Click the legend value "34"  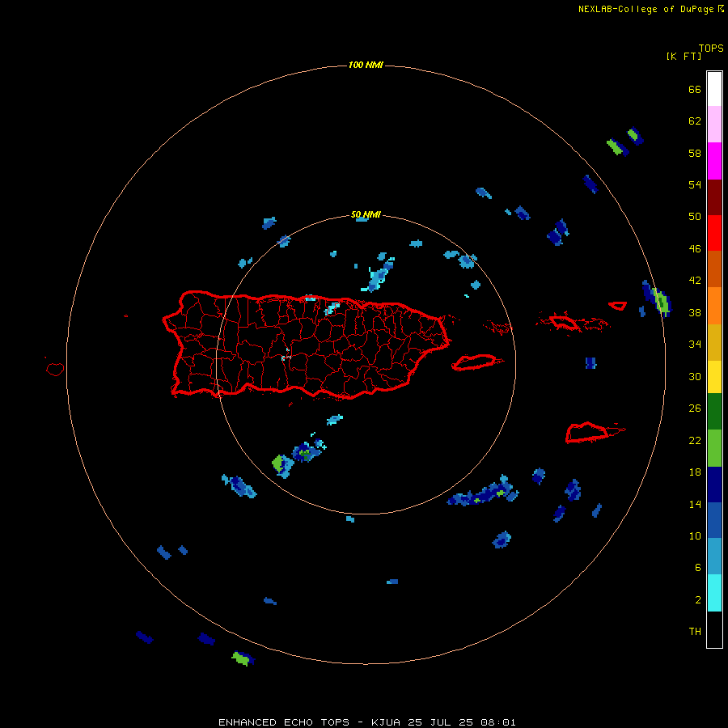[x=695, y=345]
